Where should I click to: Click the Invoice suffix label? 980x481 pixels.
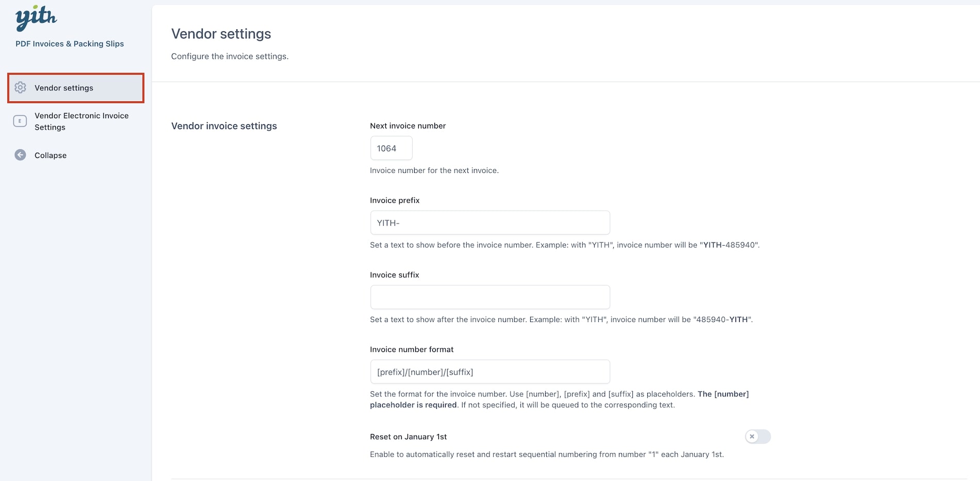[395, 275]
